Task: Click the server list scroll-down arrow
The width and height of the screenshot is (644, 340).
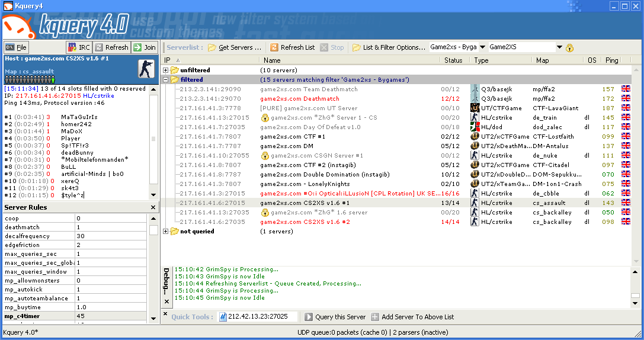Action: (636, 262)
